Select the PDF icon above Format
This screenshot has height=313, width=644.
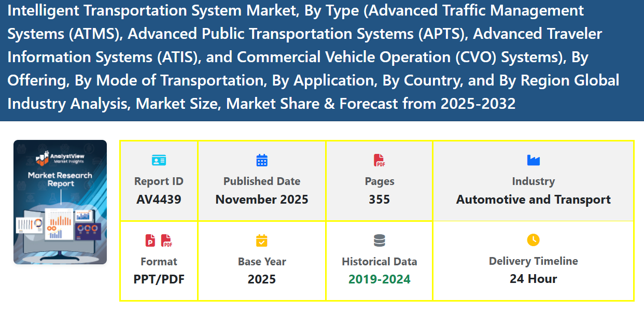166,240
